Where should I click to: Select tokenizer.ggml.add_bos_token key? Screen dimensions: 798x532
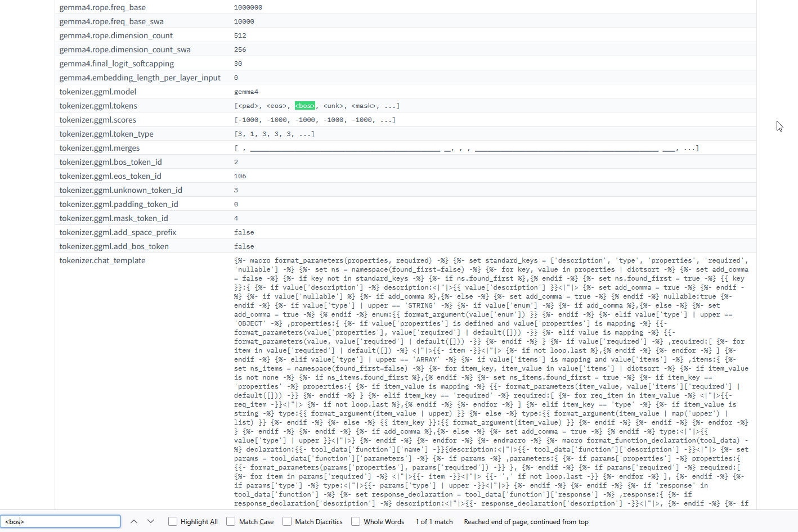tap(114, 246)
